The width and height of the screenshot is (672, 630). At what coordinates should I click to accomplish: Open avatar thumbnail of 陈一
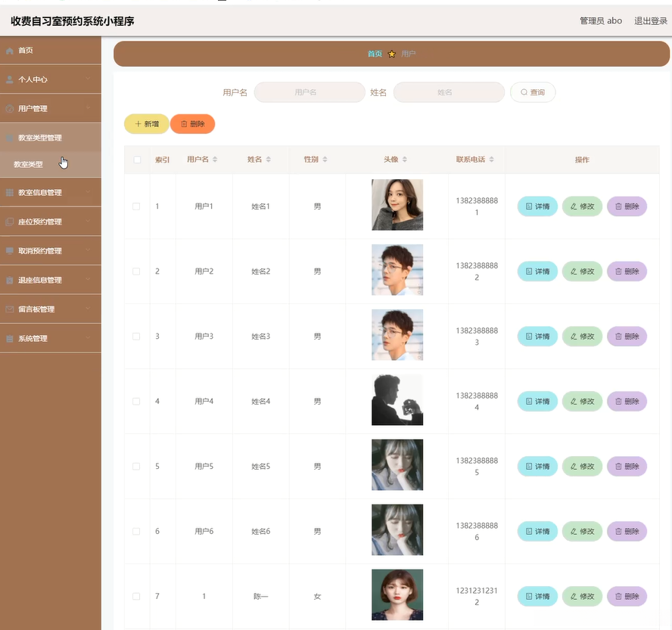[397, 595]
